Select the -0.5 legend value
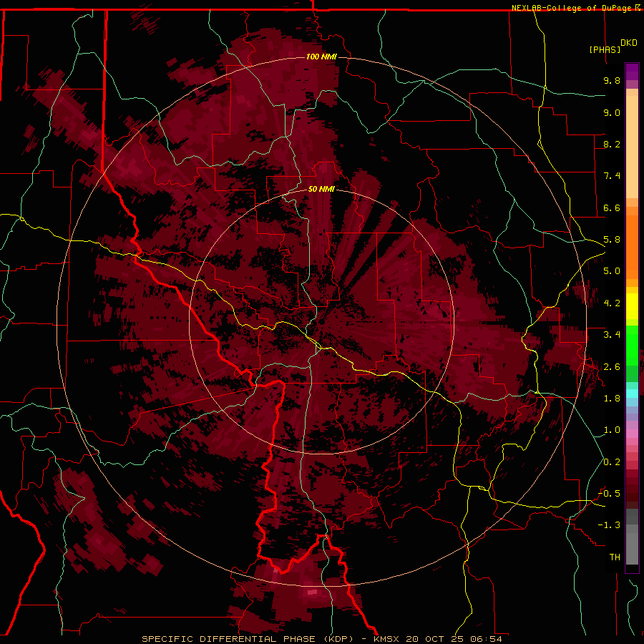Viewport: 644px width, 644px height. coord(609,494)
